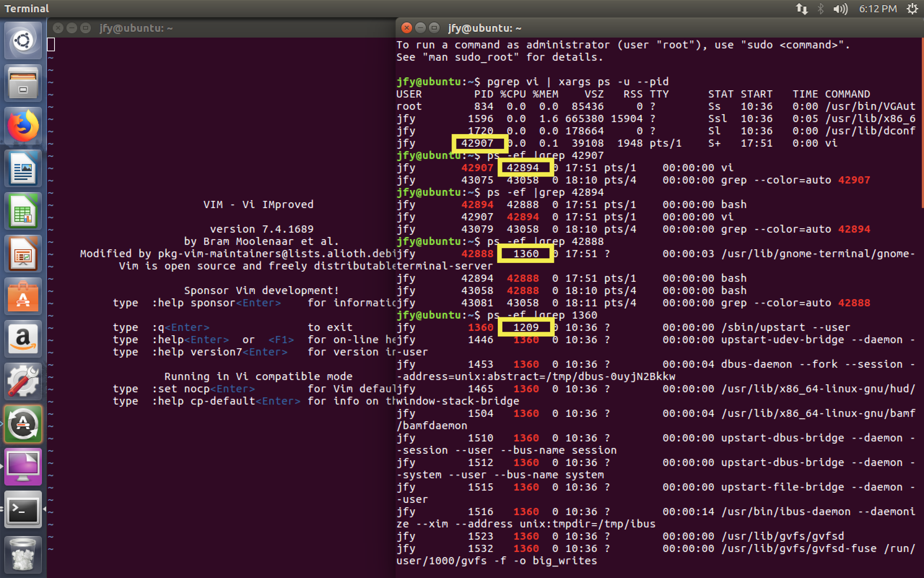Click '/usr/lib/gvfs/gvfsd' process line
Viewport: 924px width, 578px height.
tap(783, 536)
